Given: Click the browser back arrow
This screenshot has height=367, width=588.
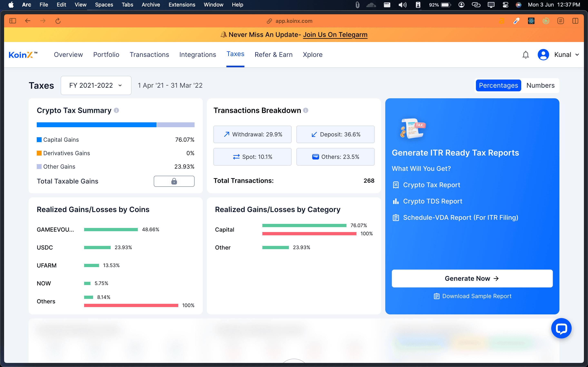Looking at the screenshot, I should tap(28, 21).
